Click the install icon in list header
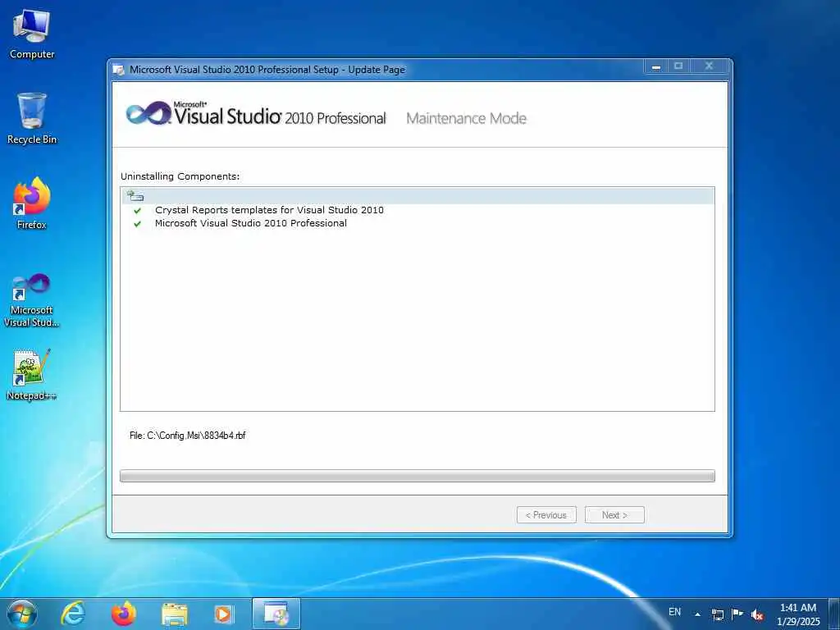Screen dimensions: 840x630 (x=135, y=195)
